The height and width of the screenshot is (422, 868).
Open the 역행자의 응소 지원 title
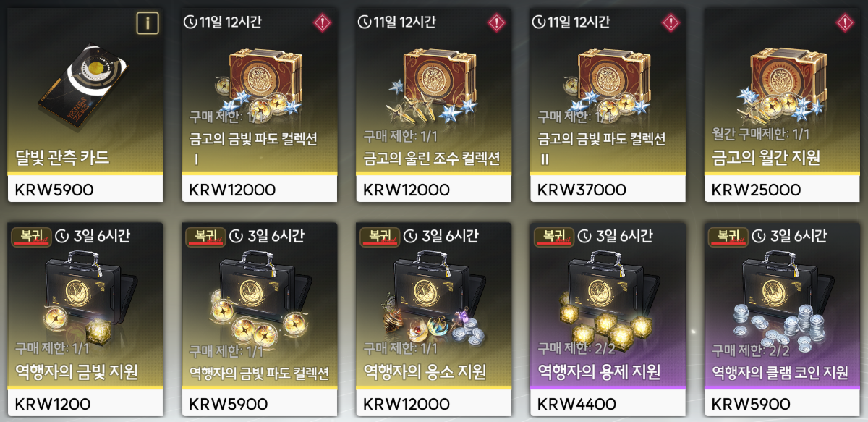click(x=425, y=373)
